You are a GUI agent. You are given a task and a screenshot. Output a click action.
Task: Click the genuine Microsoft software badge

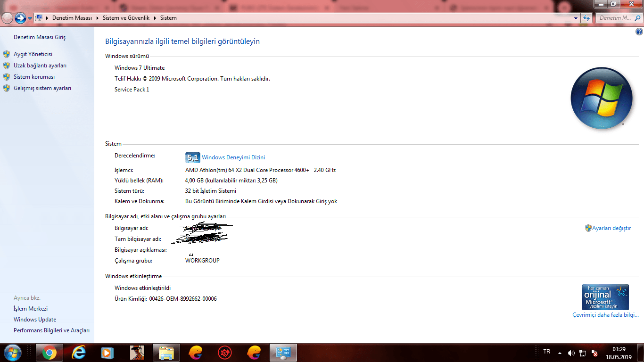[605, 297]
